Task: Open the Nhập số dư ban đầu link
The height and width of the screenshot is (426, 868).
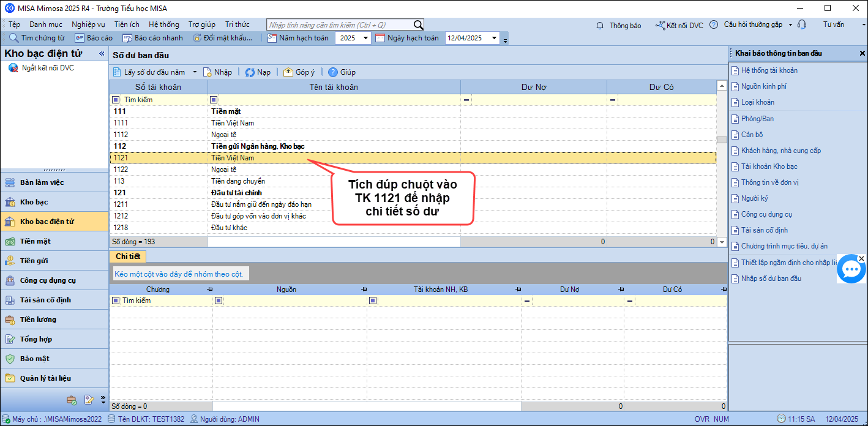Action: [x=771, y=278]
